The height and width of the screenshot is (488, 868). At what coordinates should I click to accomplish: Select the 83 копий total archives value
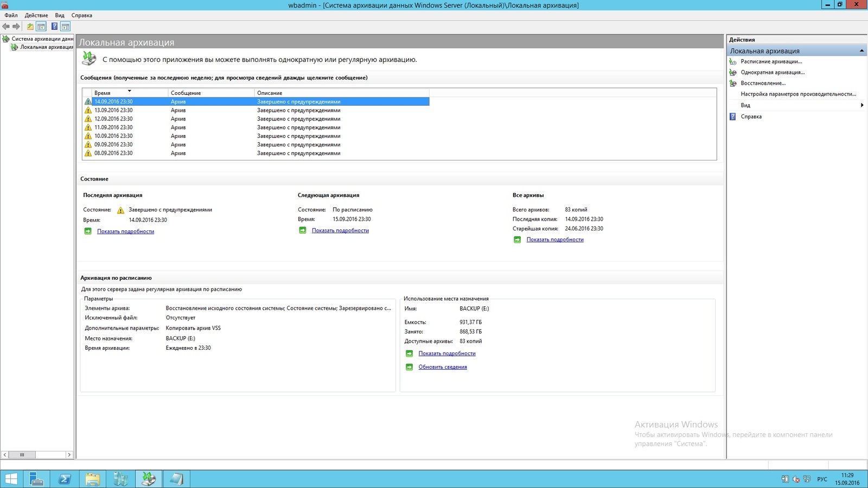576,210
